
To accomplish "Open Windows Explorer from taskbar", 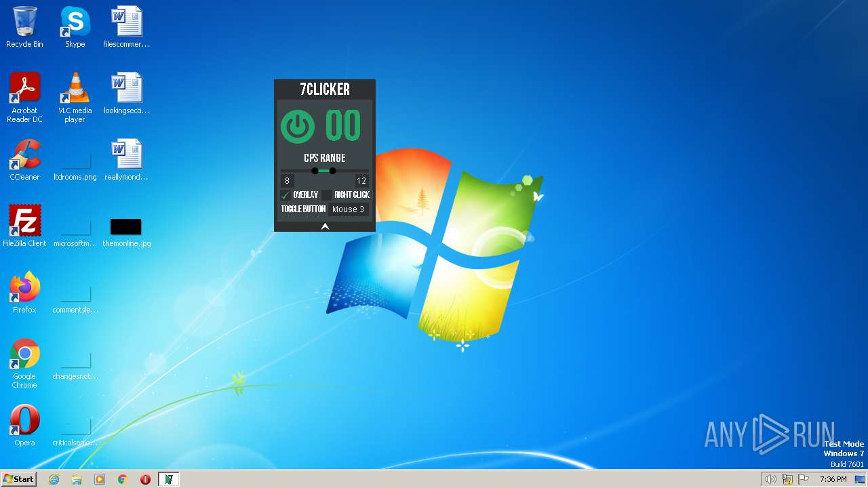I will [77, 479].
